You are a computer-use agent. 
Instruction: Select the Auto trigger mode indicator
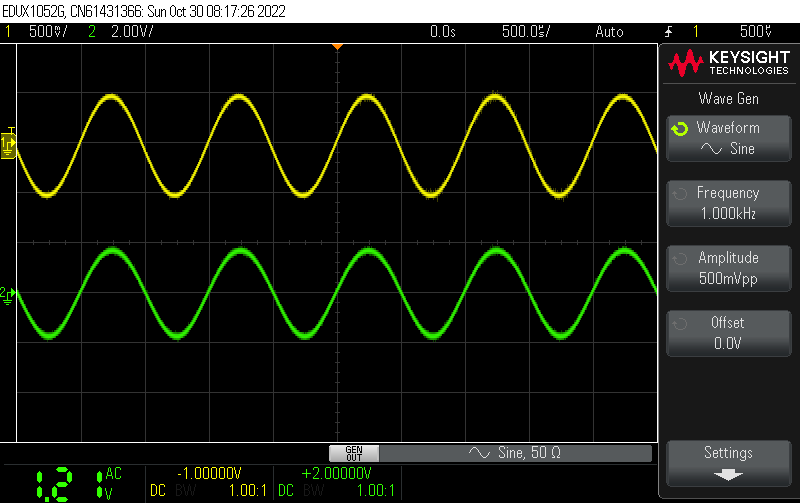pos(608,32)
